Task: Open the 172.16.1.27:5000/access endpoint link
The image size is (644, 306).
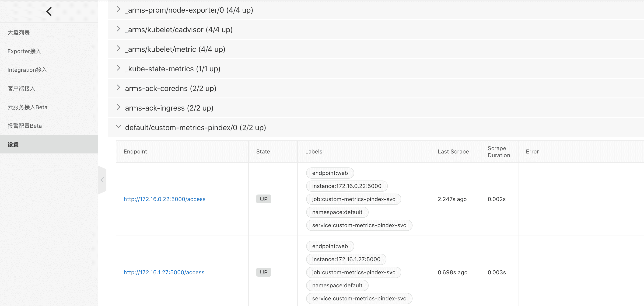Action: pyautogui.click(x=164, y=272)
